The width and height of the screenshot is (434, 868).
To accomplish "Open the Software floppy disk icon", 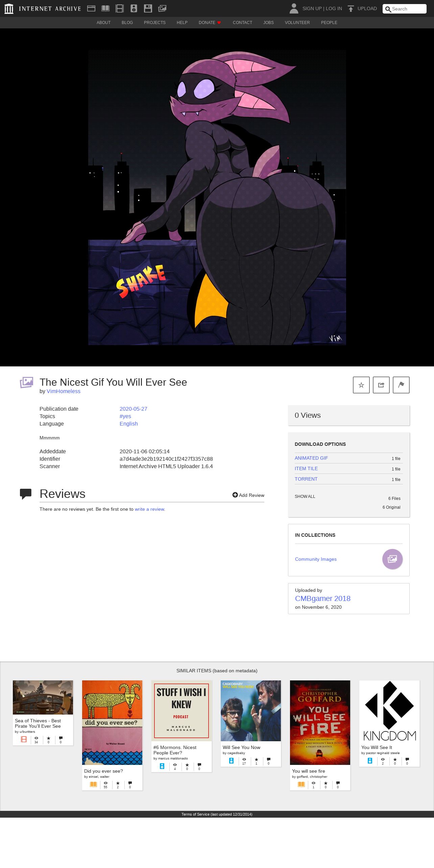I will point(148,8).
